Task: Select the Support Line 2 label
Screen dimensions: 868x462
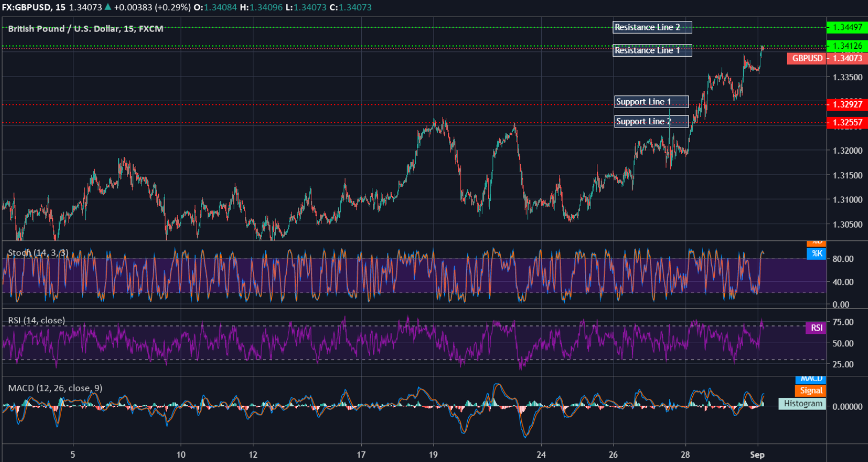Action: pyautogui.click(x=652, y=122)
